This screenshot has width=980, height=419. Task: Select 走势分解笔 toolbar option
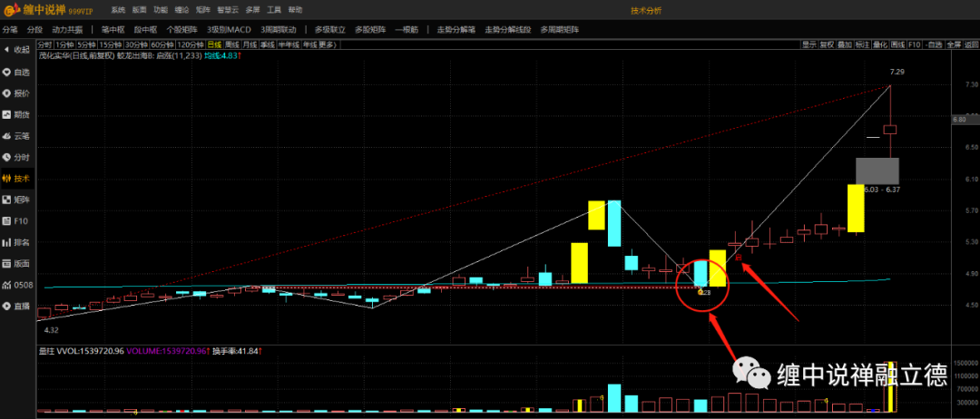pos(456,30)
